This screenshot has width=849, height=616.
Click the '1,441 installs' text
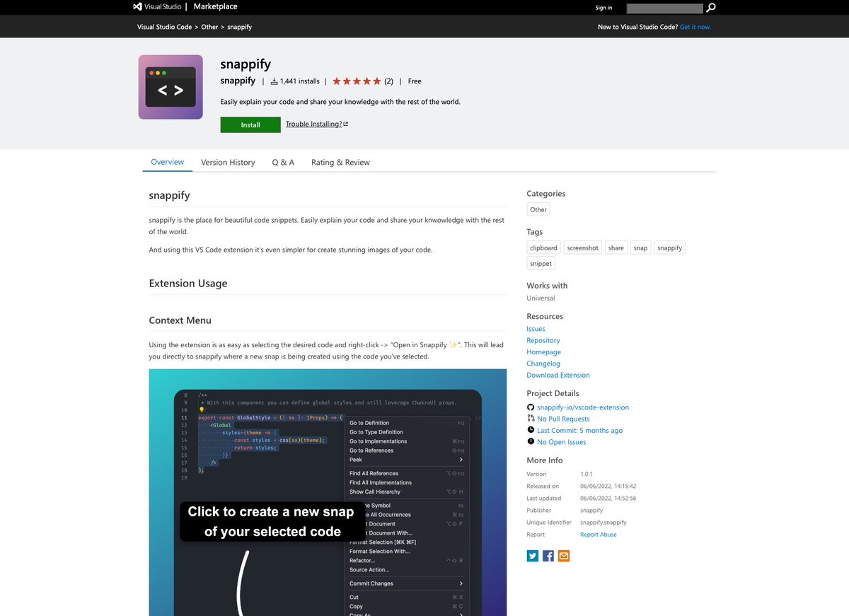pyautogui.click(x=300, y=81)
